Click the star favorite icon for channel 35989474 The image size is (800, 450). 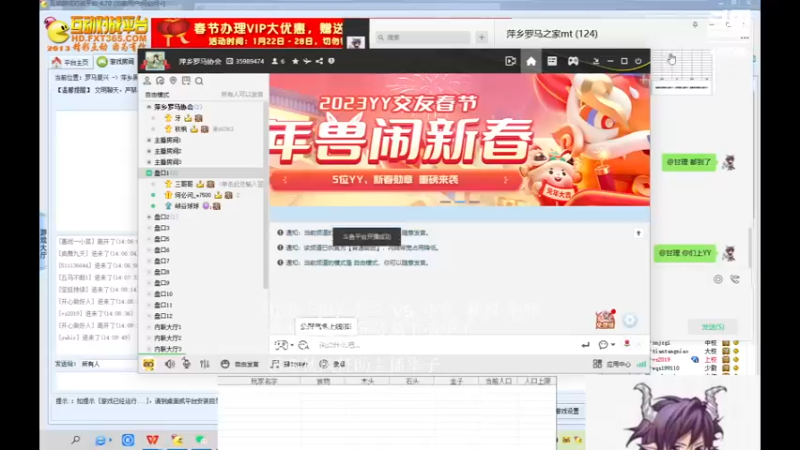[295, 61]
